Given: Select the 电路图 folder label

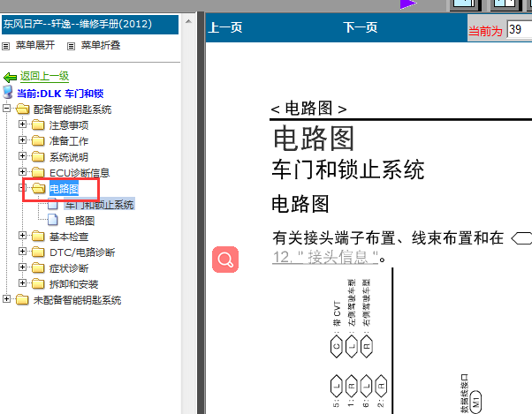Looking at the screenshot, I should click(65, 189).
